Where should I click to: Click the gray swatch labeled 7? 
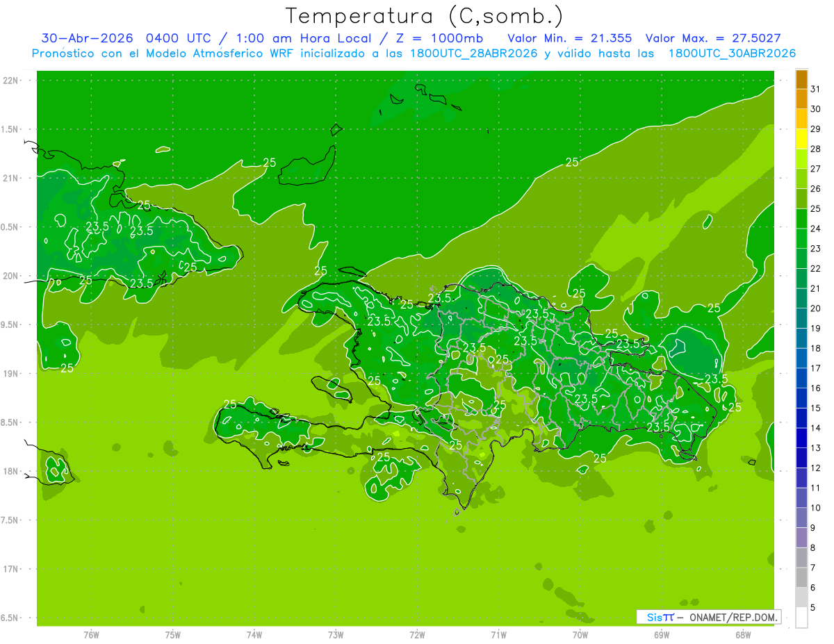click(x=801, y=558)
